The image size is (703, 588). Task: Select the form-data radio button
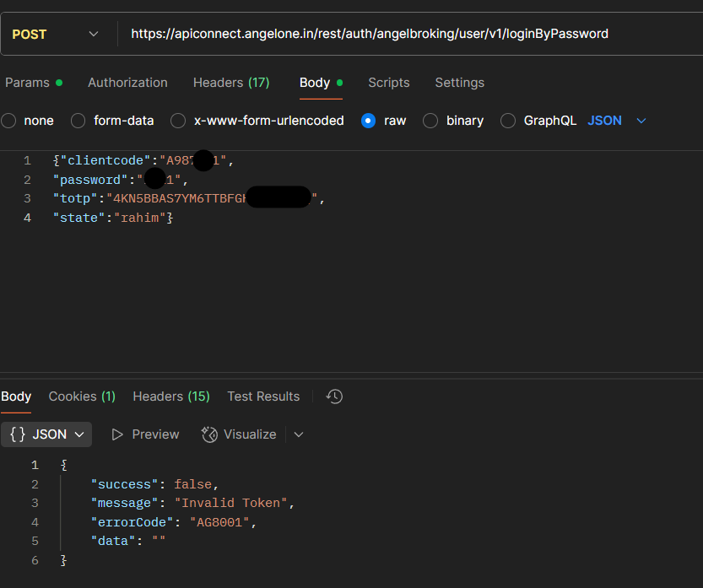78,121
